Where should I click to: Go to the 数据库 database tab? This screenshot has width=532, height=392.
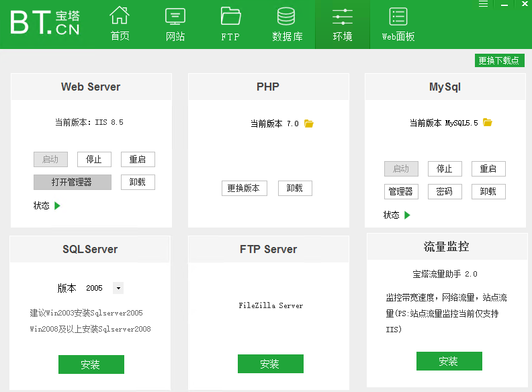[x=287, y=24]
